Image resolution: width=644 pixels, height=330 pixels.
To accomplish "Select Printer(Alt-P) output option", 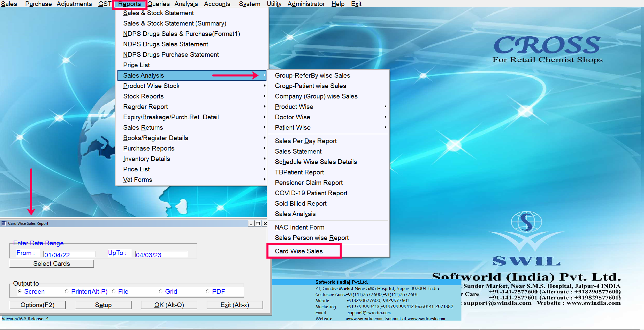I will click(x=86, y=292).
